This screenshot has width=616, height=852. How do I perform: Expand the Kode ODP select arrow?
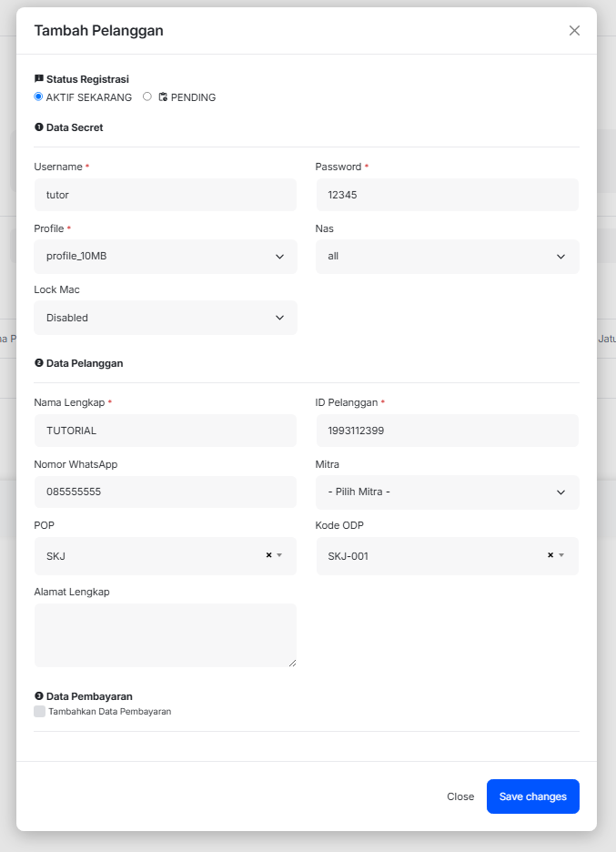[x=561, y=555]
